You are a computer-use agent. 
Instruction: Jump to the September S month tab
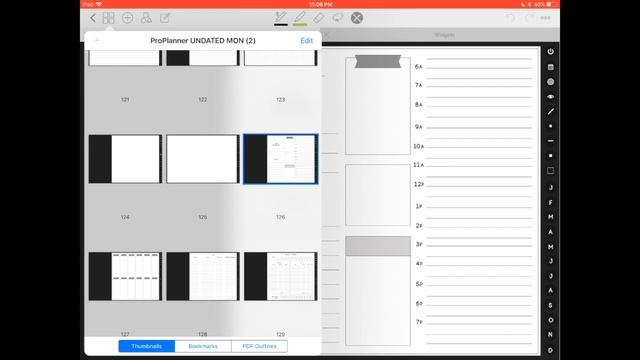(x=551, y=305)
